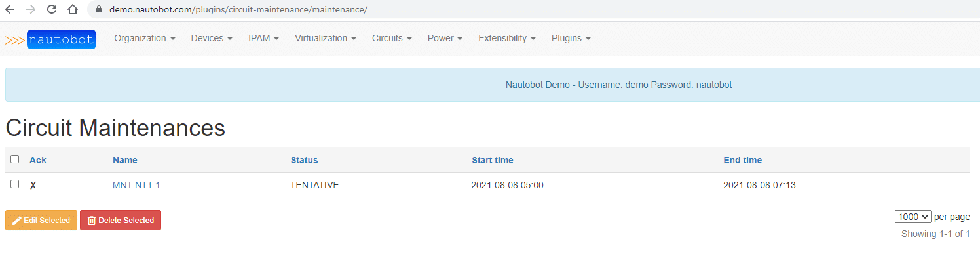Reload the page with refresh icon
Viewport: 980px width, 254px height.
click(x=52, y=9)
